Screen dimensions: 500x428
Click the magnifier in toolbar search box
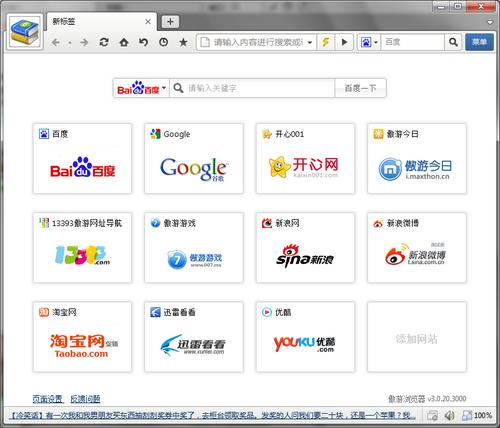(453, 42)
